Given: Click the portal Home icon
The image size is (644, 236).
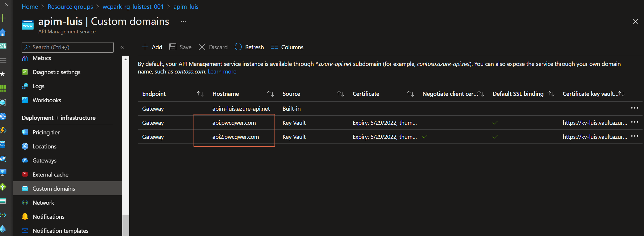Looking at the screenshot, I should [3, 32].
